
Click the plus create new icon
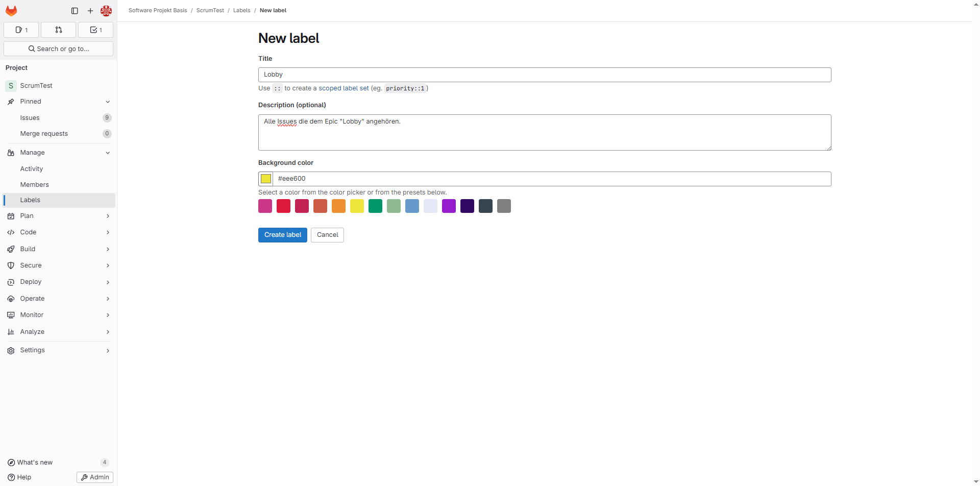tap(90, 11)
